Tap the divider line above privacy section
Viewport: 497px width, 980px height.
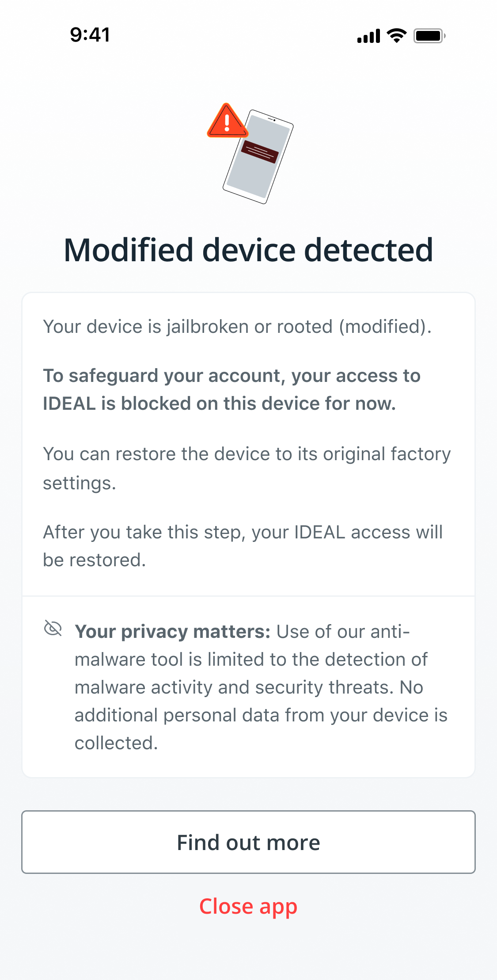(x=248, y=596)
